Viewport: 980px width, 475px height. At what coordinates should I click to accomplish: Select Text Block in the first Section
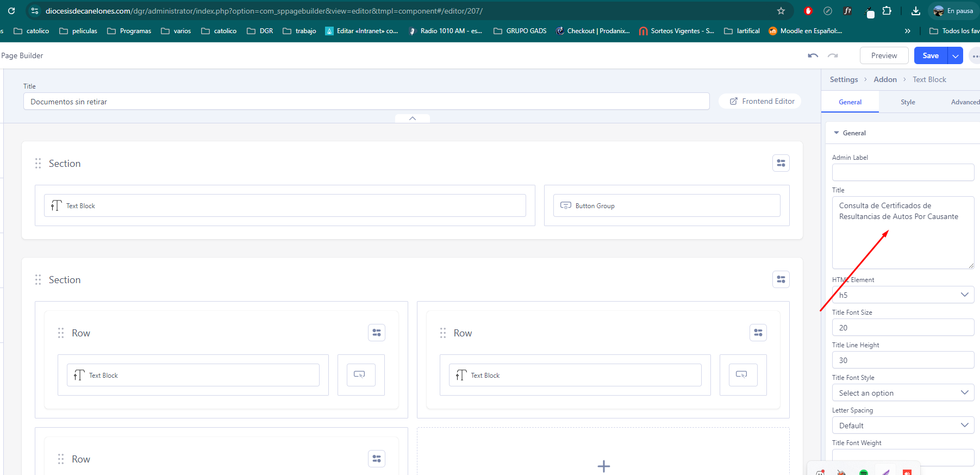(x=285, y=205)
